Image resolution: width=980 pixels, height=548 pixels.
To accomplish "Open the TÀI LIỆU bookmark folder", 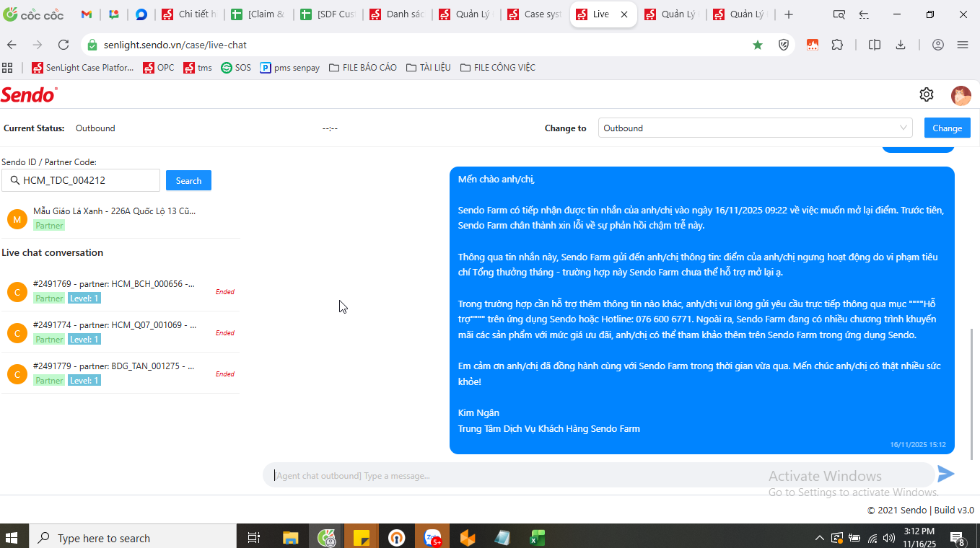I will click(428, 68).
